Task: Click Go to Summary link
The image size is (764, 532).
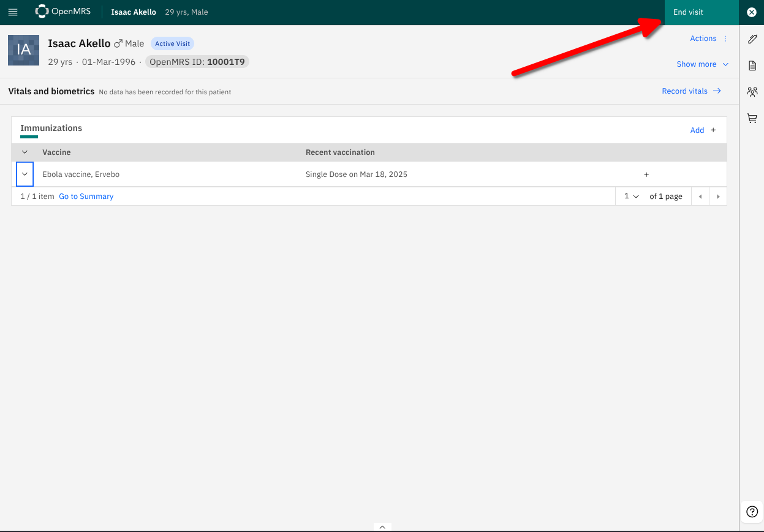Action: click(86, 197)
